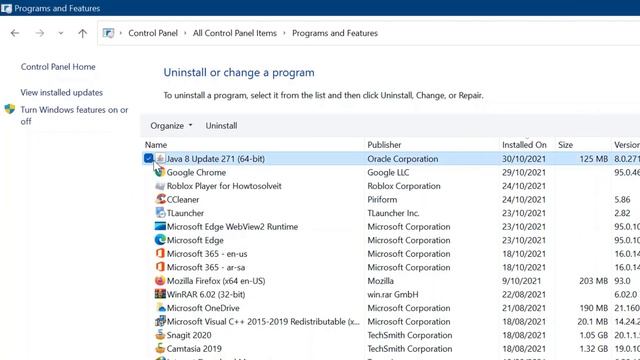This screenshot has width=640, height=360.
Task: Select the Microsoft 365 ar-sa icon
Action: (160, 267)
